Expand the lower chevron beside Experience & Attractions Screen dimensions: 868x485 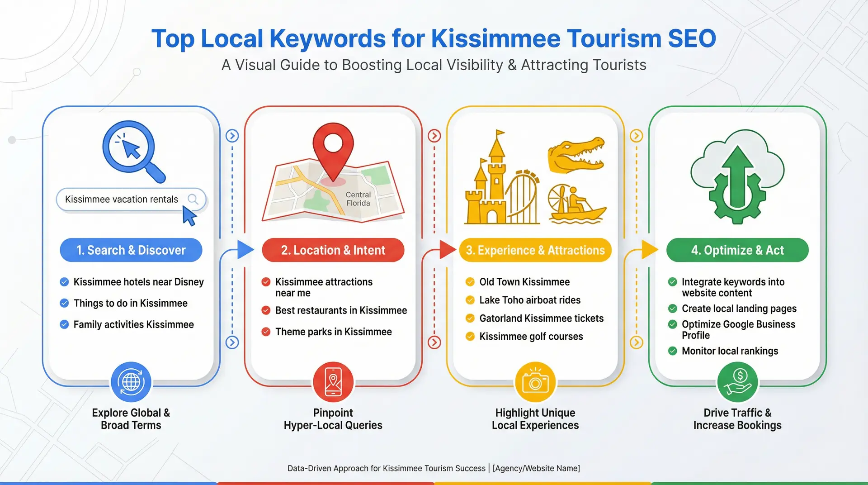tap(637, 342)
